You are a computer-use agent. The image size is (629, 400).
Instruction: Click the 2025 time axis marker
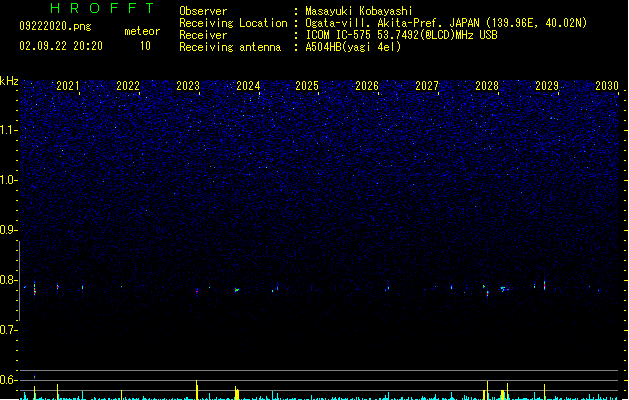pos(307,86)
